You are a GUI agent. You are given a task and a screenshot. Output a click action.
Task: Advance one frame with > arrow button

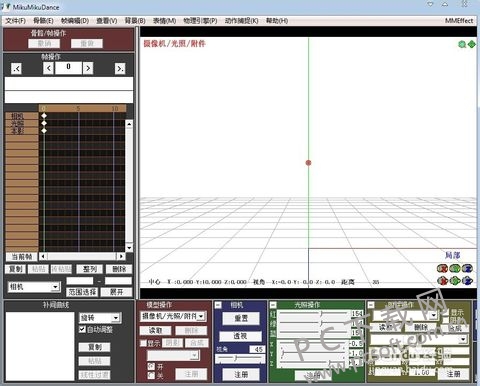[x=88, y=69]
